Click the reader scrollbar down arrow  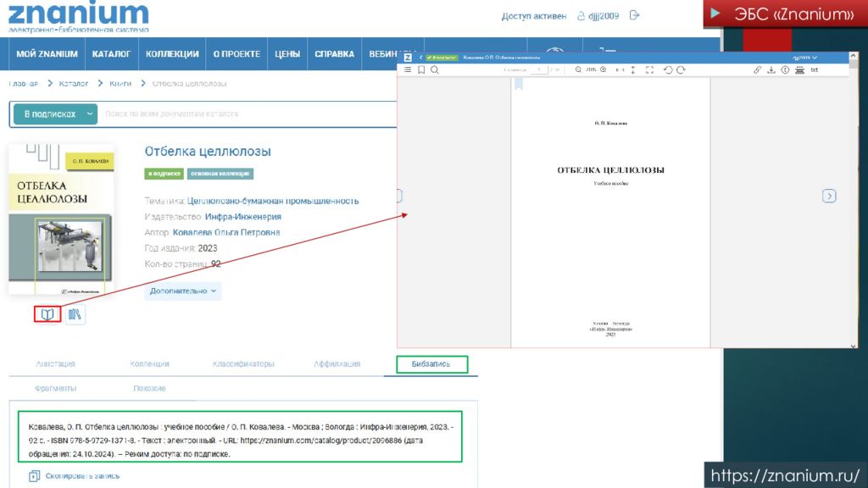pyautogui.click(x=853, y=346)
